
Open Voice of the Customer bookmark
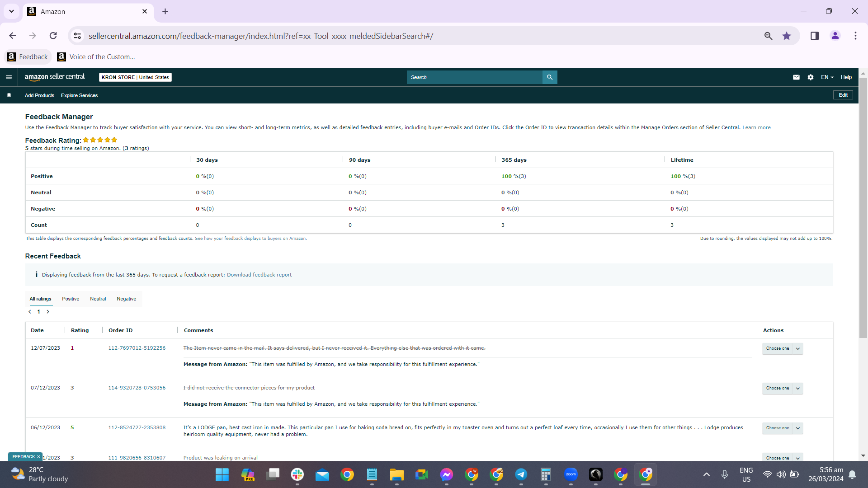pos(96,57)
